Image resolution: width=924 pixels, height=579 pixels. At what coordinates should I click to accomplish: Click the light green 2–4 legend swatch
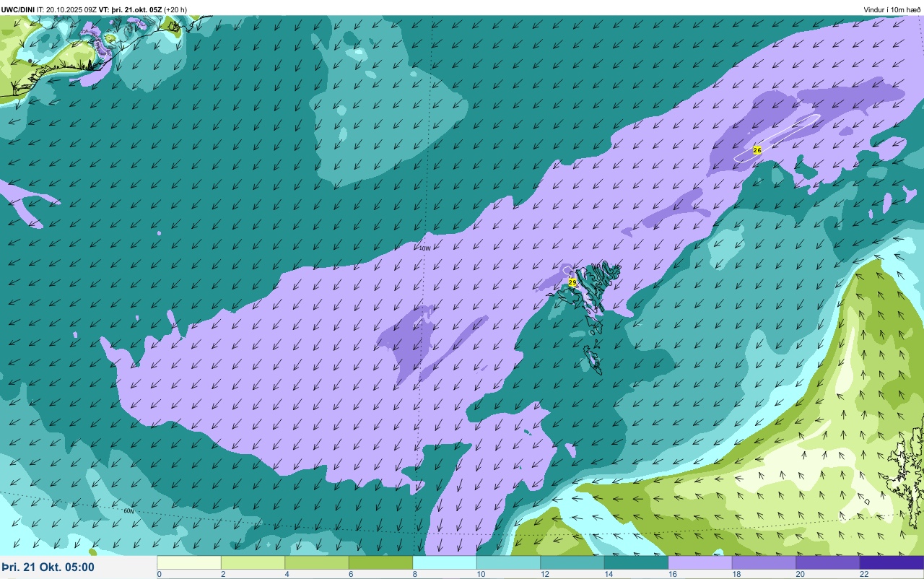pos(253,562)
